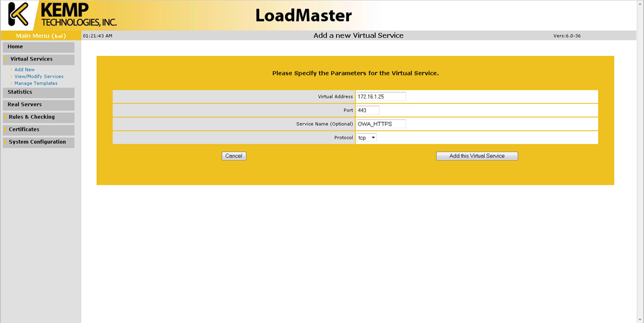
Task: Click the Service Name (Optional) label
Action: point(325,124)
